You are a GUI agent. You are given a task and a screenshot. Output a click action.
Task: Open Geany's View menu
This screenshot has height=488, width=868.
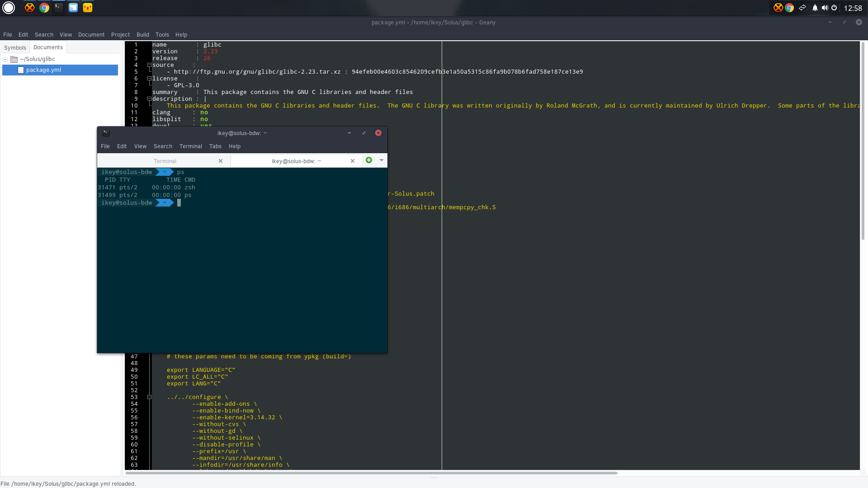pyautogui.click(x=66, y=35)
